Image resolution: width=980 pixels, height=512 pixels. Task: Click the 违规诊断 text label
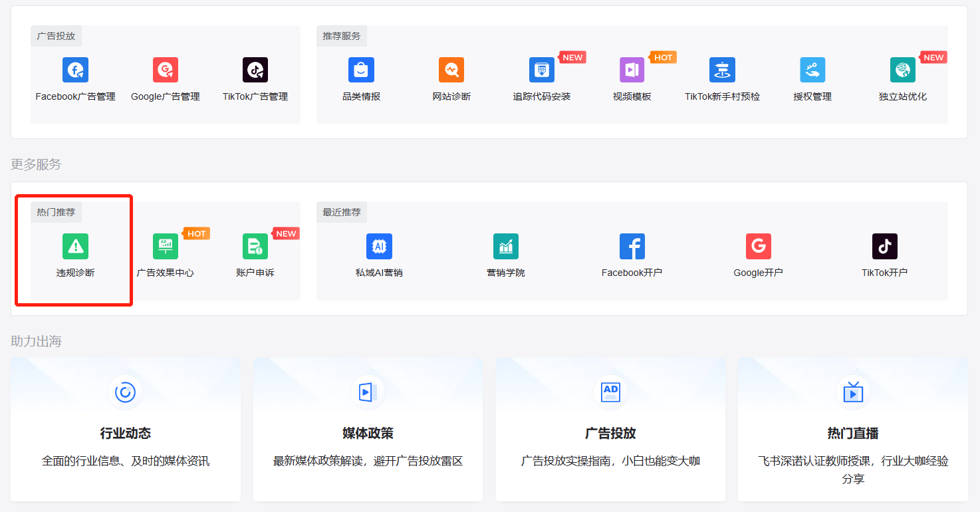tap(75, 273)
